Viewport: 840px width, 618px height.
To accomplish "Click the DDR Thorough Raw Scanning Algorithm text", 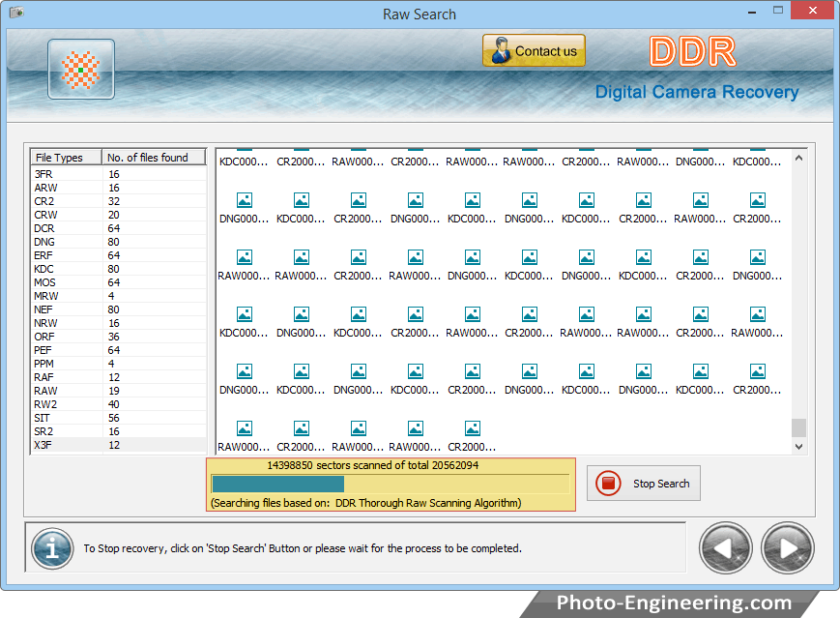I will 427,503.
